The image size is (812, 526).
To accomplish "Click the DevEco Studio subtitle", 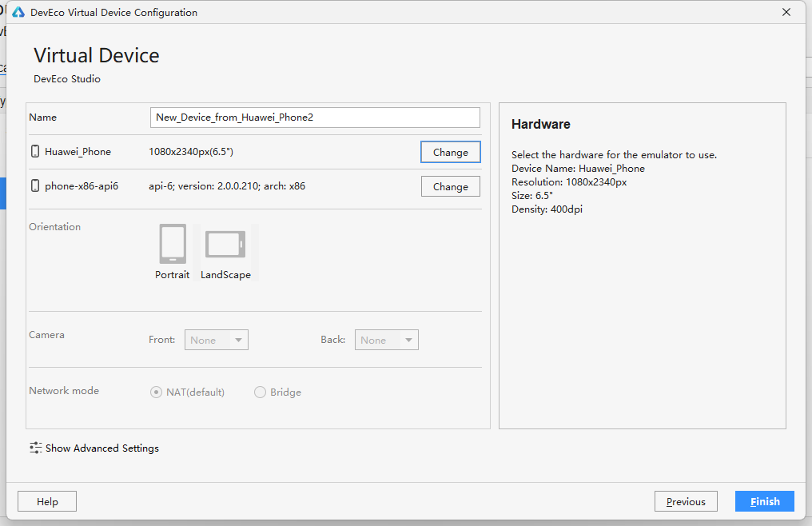I will pyautogui.click(x=67, y=79).
